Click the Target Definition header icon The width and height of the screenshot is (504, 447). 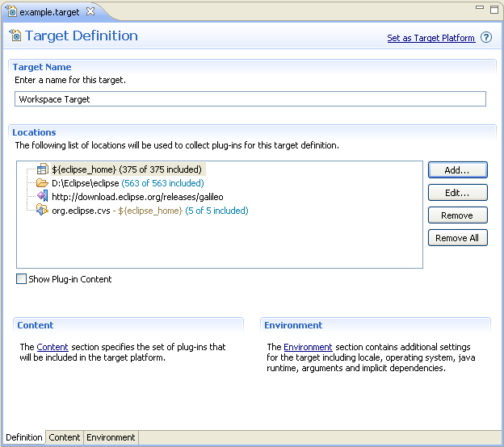click(x=15, y=36)
